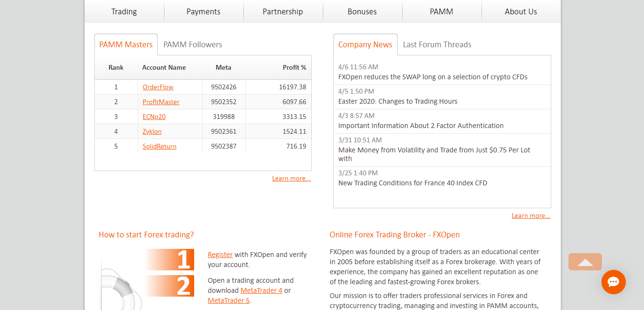Image resolution: width=644 pixels, height=310 pixels.
Task: Select the PAMM Masters tab
Action: 126,44
